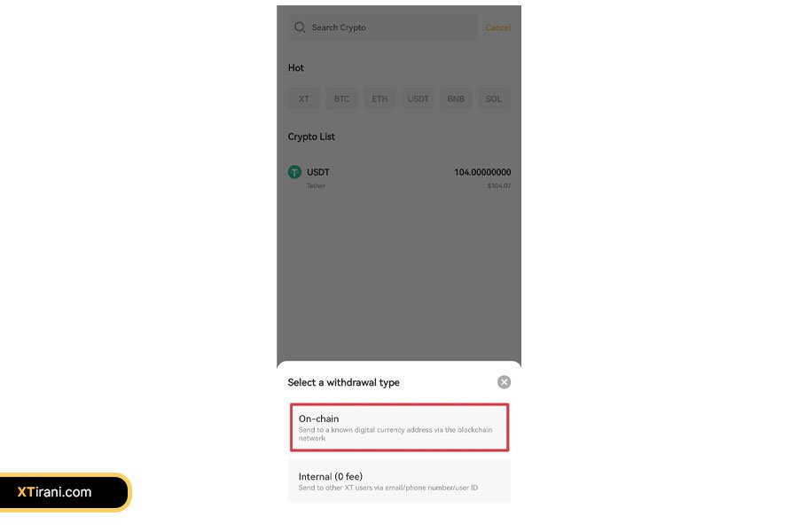798x532 pixels.
Task: Click the $104.07 value label
Action: 499,186
